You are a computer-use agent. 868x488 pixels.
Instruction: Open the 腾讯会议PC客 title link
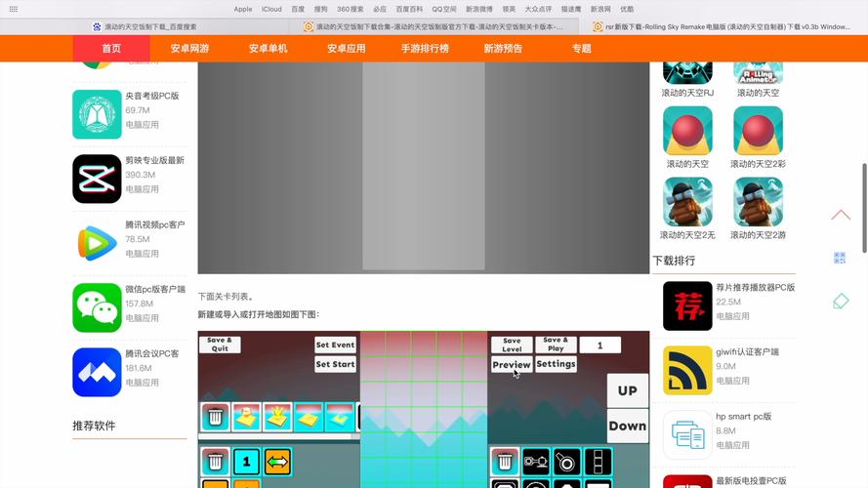(x=152, y=353)
